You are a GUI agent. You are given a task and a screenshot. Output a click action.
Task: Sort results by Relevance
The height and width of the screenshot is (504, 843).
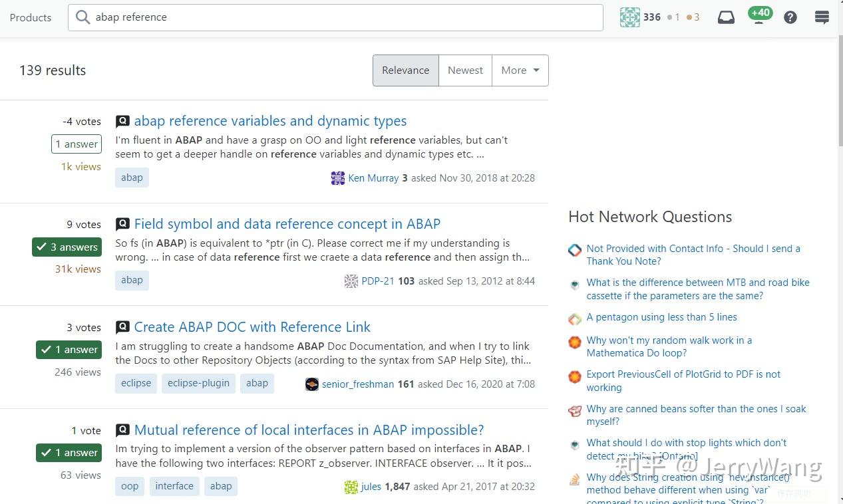click(x=406, y=70)
